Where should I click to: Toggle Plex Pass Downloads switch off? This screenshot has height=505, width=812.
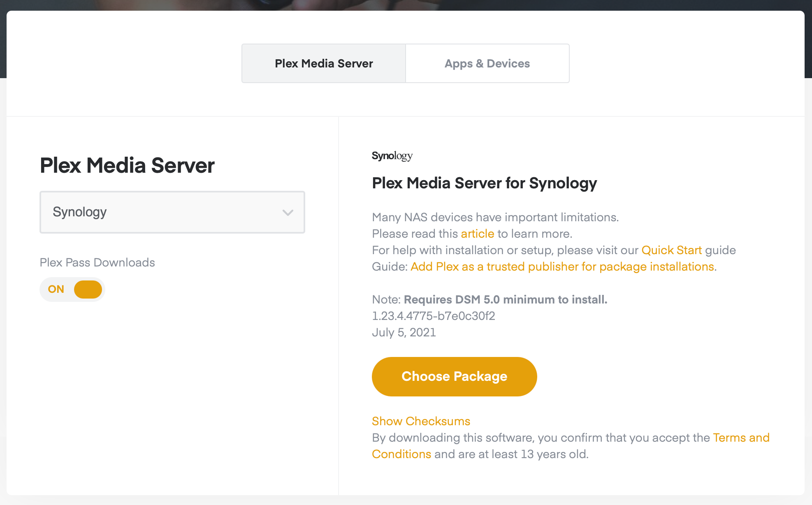click(72, 289)
